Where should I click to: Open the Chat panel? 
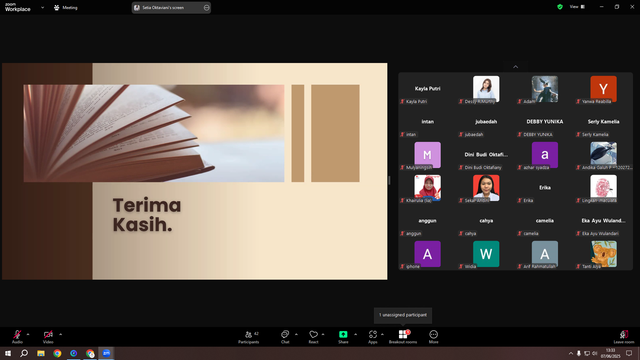285,337
